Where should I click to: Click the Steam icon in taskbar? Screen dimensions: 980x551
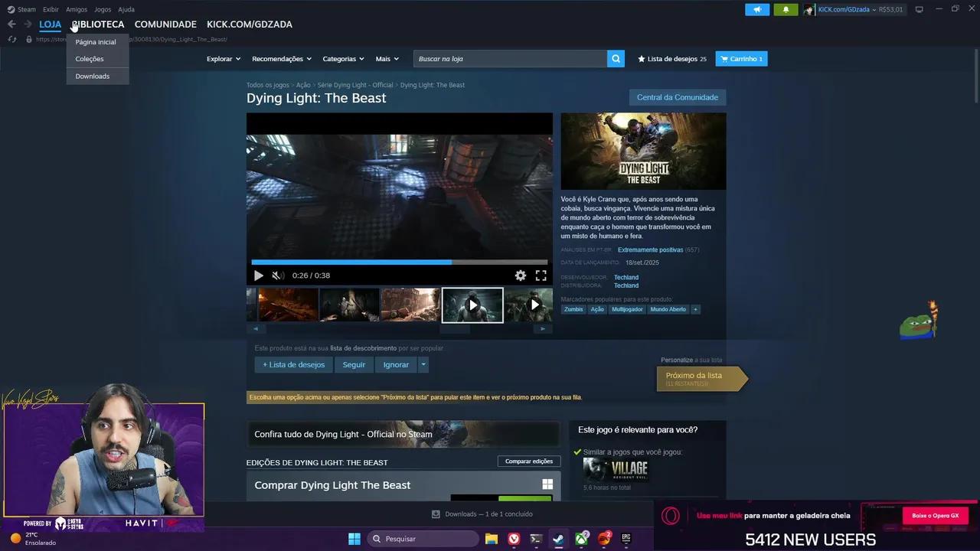click(558, 539)
